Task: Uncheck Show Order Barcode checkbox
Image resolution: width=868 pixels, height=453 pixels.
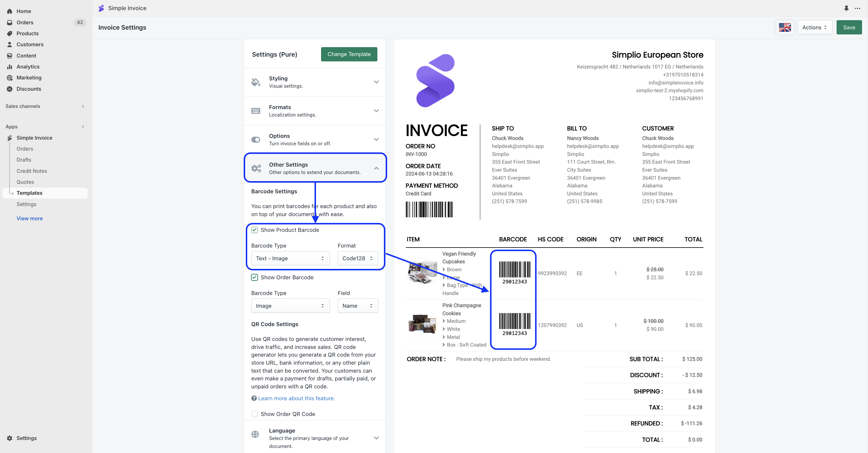Action: click(254, 277)
